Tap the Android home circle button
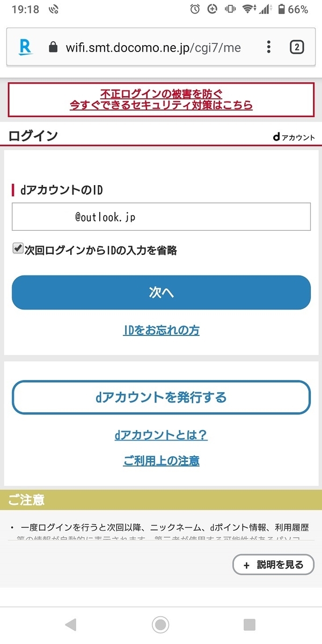This screenshot has height=644, width=322. [160, 625]
